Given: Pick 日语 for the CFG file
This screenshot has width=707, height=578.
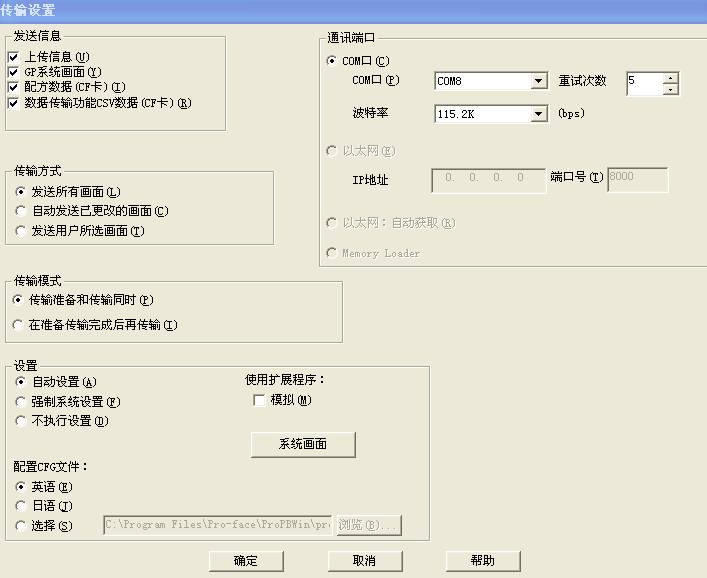Looking at the screenshot, I should [22, 506].
